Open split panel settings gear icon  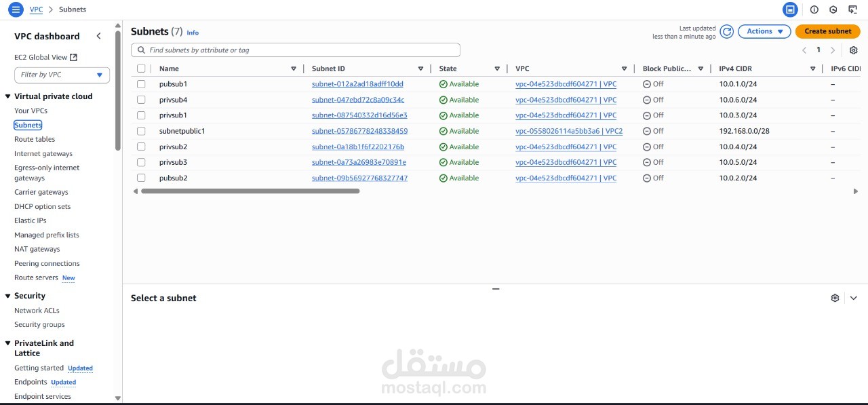tap(835, 298)
